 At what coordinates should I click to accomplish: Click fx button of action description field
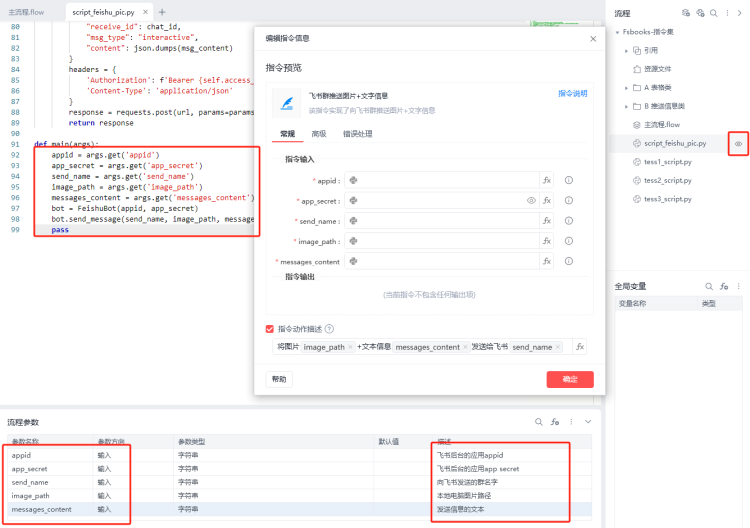[x=580, y=347]
